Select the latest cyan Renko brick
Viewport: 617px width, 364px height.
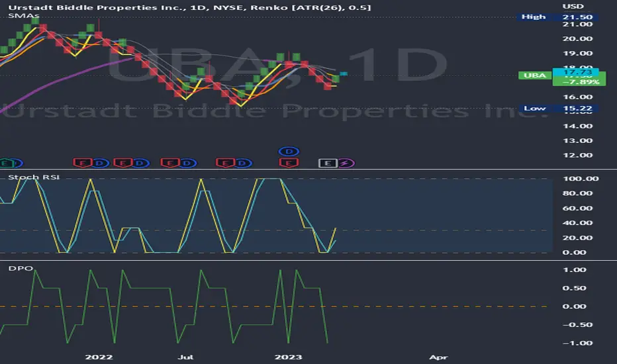pyautogui.click(x=344, y=73)
